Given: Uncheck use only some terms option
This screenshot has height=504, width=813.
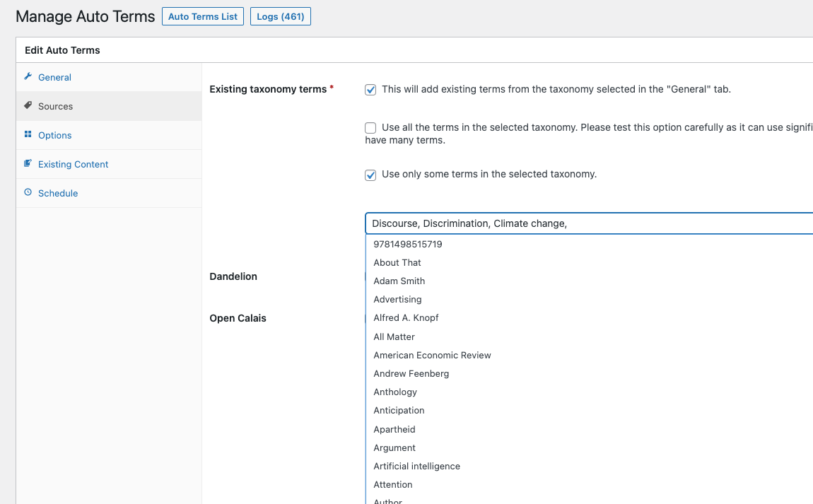Looking at the screenshot, I should (x=370, y=175).
